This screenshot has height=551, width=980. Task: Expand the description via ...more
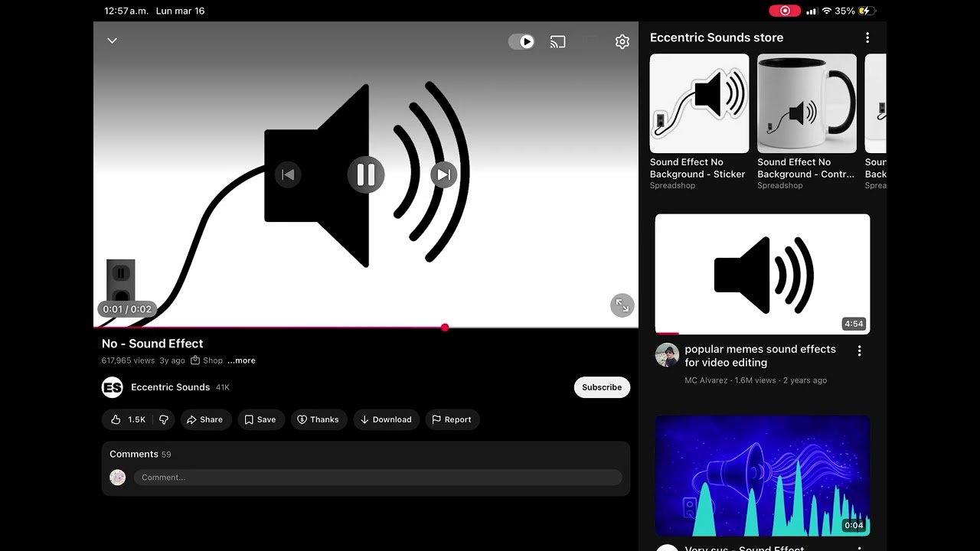pyautogui.click(x=241, y=360)
